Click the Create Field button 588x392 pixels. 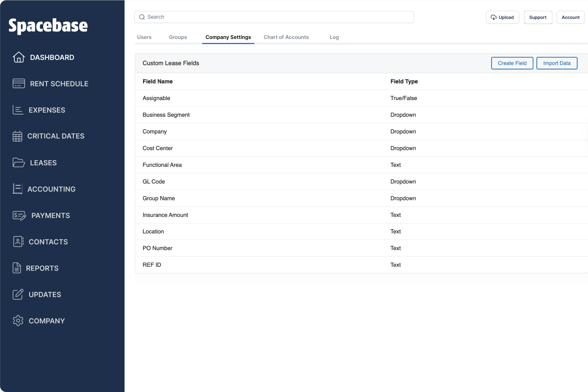(x=512, y=63)
